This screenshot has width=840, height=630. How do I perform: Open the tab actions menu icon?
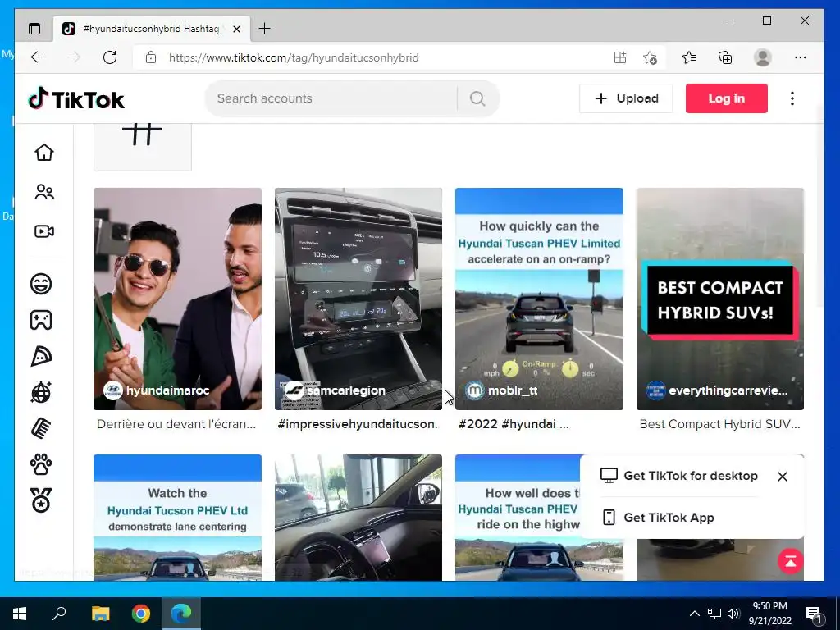click(34, 29)
